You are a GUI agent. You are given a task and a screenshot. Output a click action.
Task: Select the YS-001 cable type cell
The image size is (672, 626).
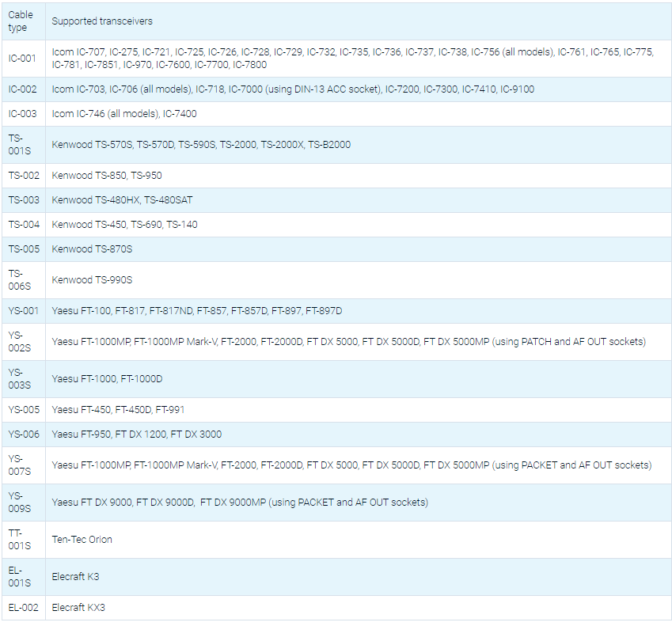click(x=24, y=311)
